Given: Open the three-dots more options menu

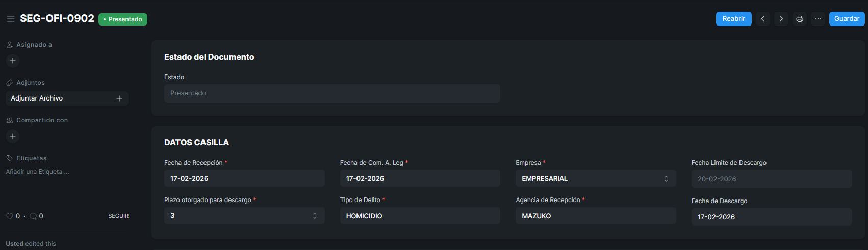Looking at the screenshot, I should (818, 19).
